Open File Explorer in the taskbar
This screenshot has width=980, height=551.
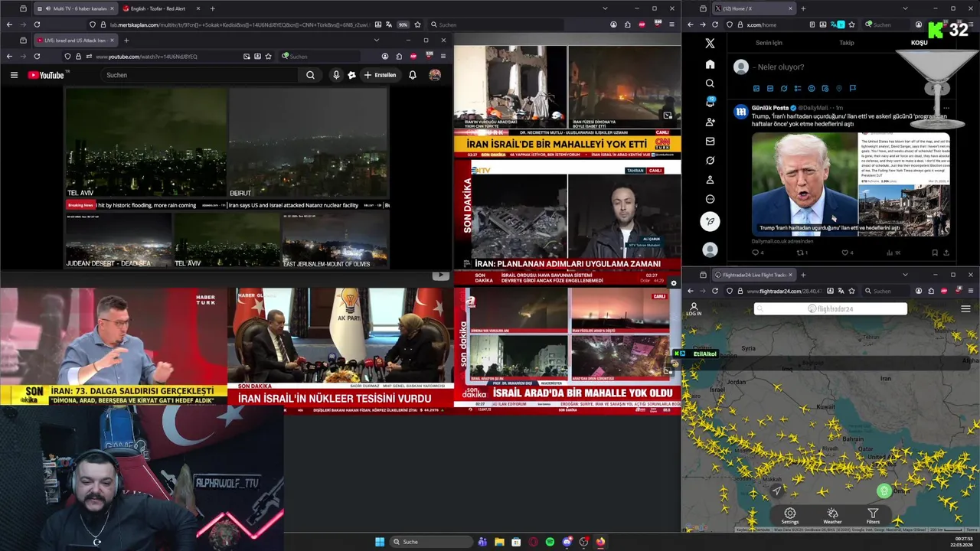(x=499, y=542)
